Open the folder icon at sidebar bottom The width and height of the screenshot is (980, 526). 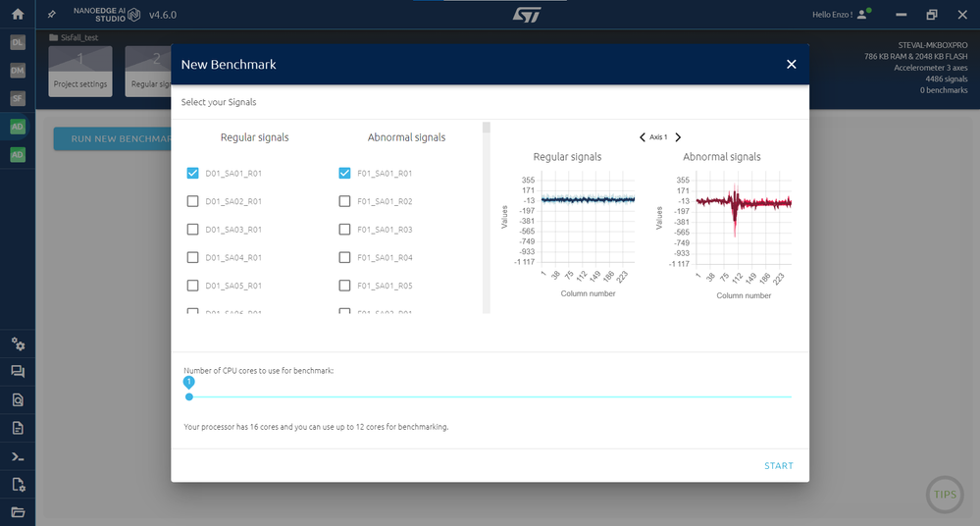click(x=18, y=512)
